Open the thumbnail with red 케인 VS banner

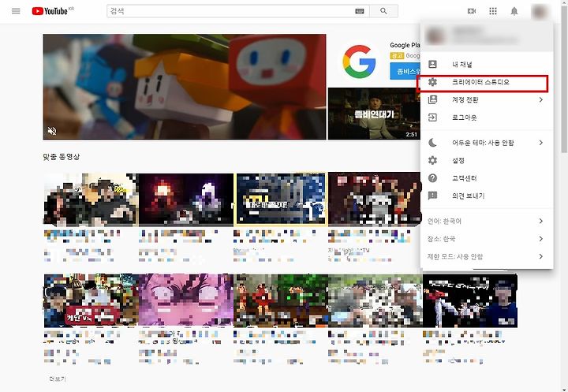pyautogui.click(x=91, y=301)
